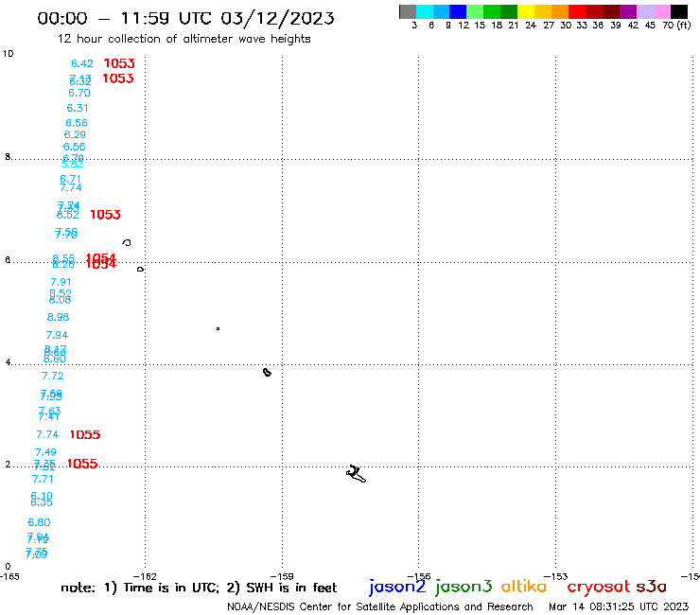Screen dimensions: 700x615
Task: Click the cyan swatch in the legend
Action: click(x=424, y=11)
